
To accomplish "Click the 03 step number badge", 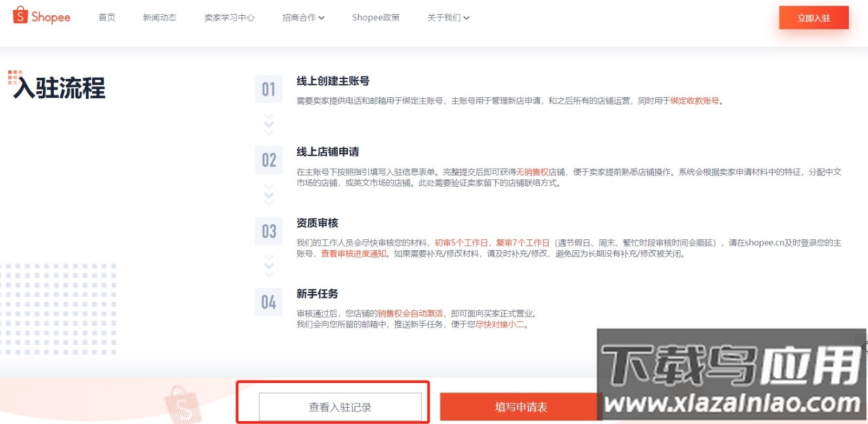I will tap(269, 231).
